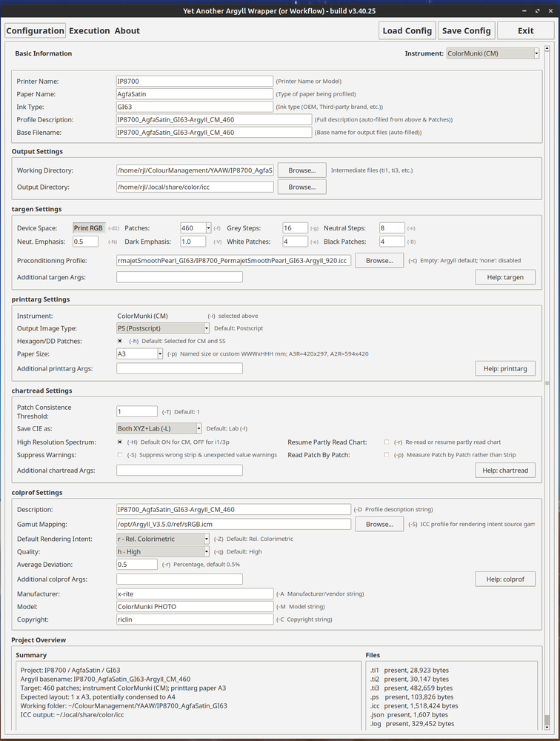Image resolution: width=560 pixels, height=741 pixels.
Task: Click the Preconditioning Profile path field
Action: pyautogui.click(x=233, y=260)
